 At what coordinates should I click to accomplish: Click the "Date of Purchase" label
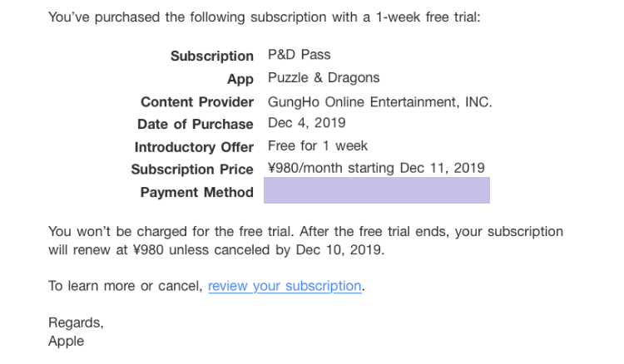195,124
